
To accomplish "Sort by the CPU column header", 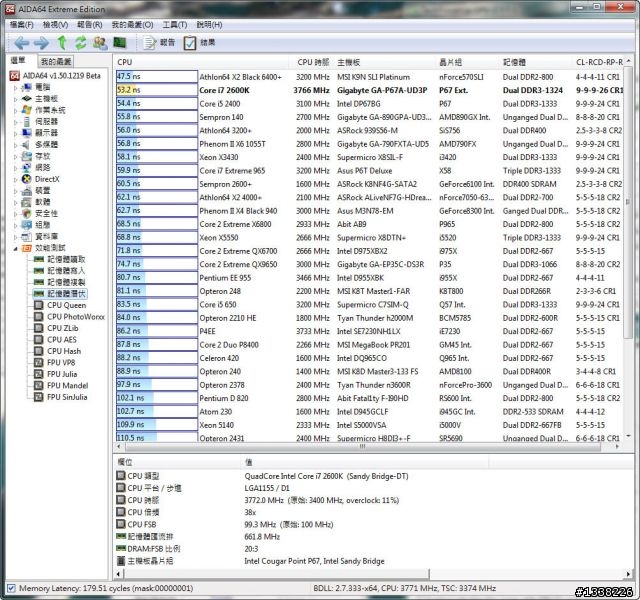I will (x=202, y=62).
